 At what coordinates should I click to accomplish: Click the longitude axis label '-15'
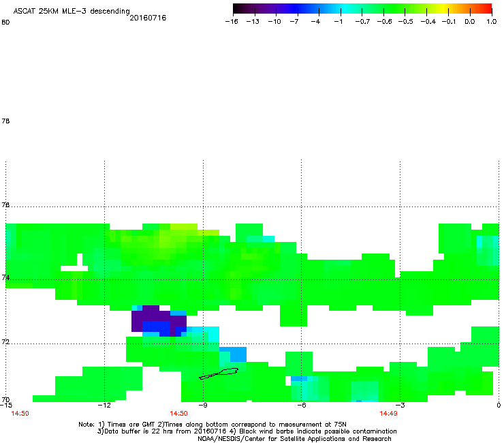[5, 405]
